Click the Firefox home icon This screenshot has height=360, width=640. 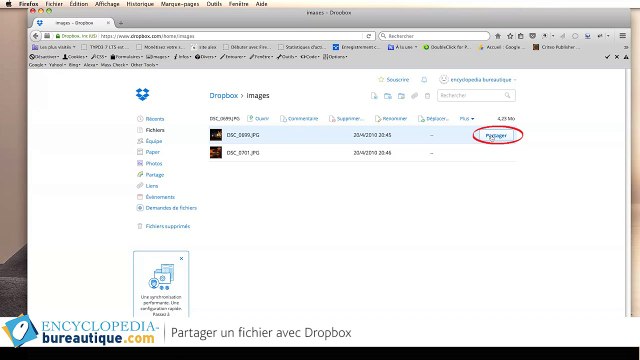click(x=498, y=36)
